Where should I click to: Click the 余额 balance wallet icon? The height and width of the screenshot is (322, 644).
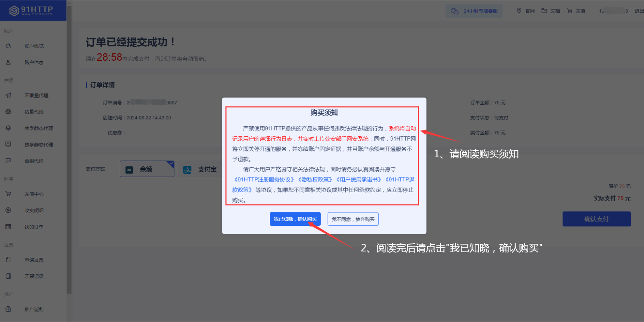tap(129, 170)
